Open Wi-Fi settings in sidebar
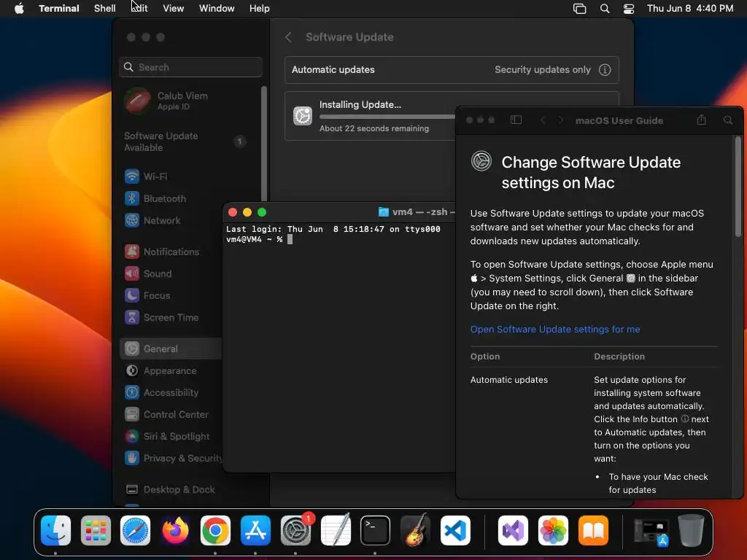Image resolution: width=747 pixels, height=560 pixels. click(146, 176)
